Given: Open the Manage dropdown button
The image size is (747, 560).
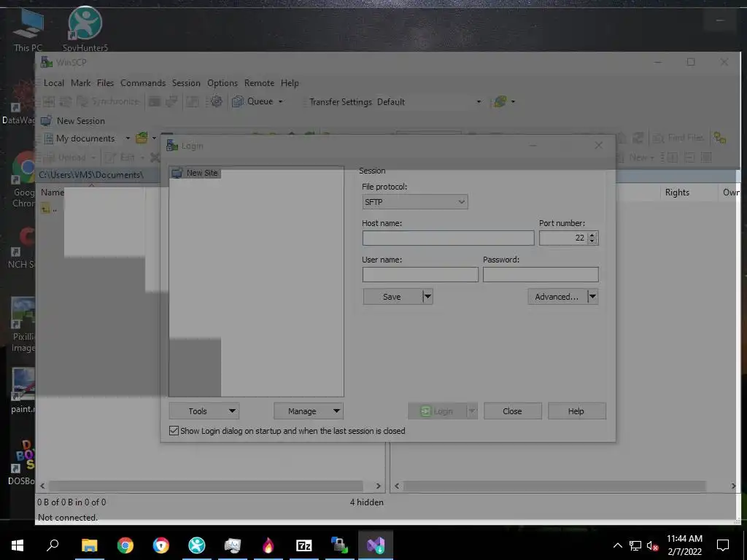Looking at the screenshot, I should 309,411.
